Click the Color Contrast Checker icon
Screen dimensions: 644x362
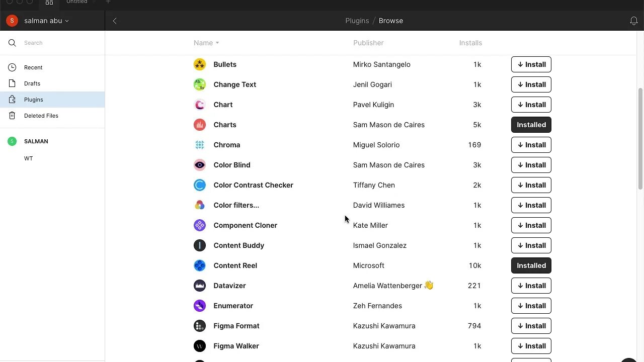pyautogui.click(x=200, y=185)
